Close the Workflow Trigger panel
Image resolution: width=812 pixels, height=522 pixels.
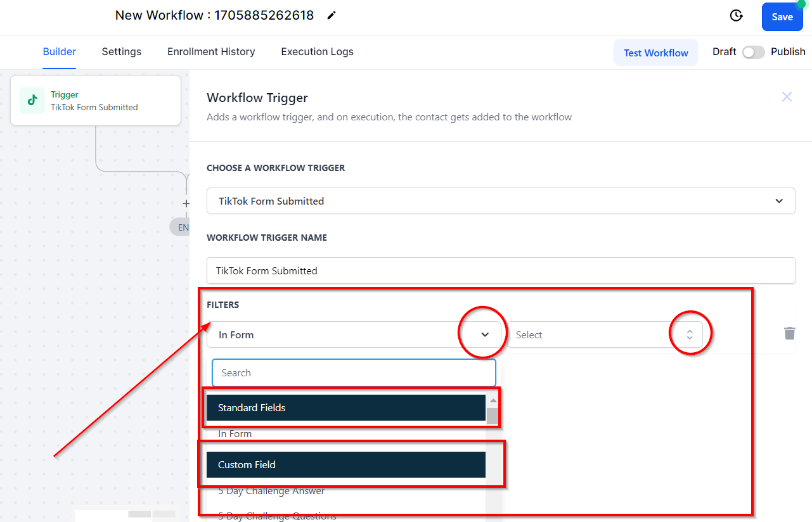click(x=787, y=97)
